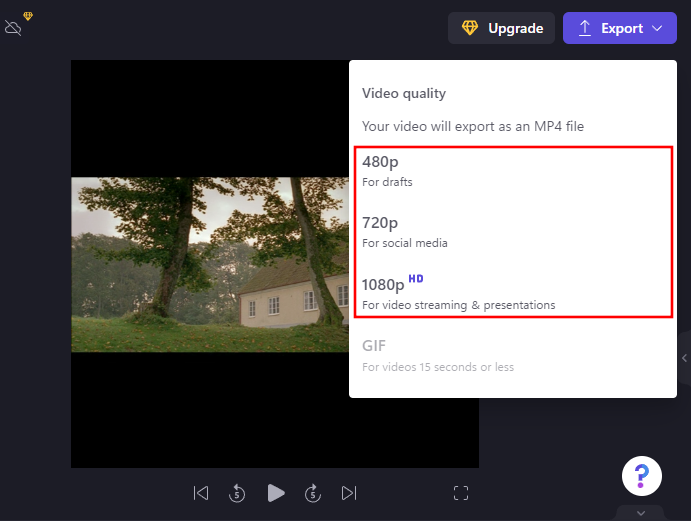
Task: Open the Export dropdown
Action: point(620,28)
